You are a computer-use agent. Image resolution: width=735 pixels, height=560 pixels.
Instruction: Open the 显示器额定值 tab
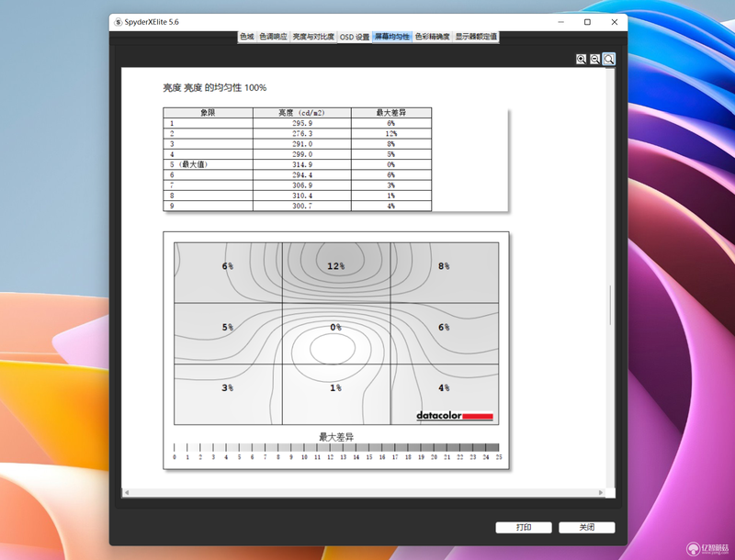pyautogui.click(x=476, y=37)
